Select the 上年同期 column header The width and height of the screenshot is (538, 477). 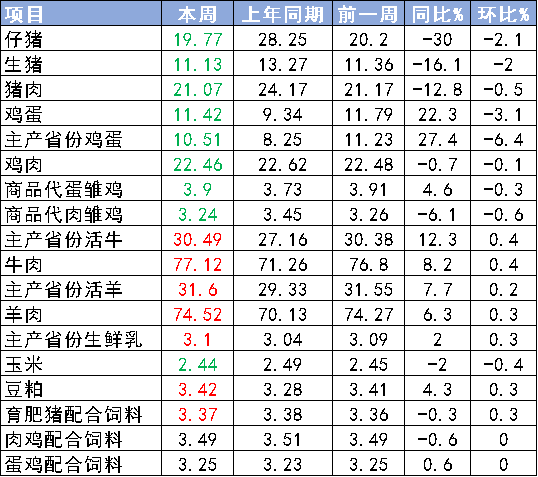[282, 14]
